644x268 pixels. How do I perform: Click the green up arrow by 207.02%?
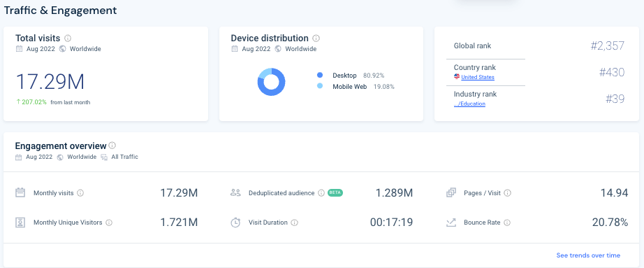(x=18, y=102)
